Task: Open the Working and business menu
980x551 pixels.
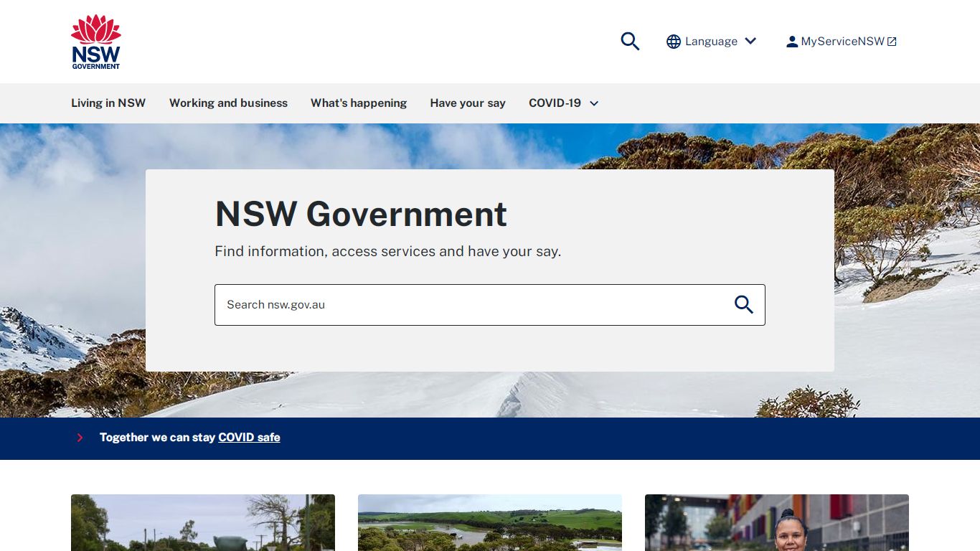Action: click(228, 103)
